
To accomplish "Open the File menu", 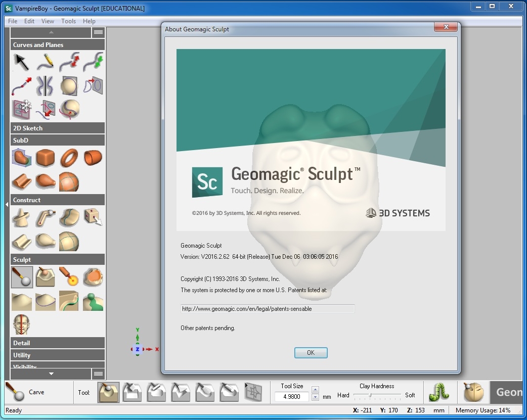I will tap(13, 21).
